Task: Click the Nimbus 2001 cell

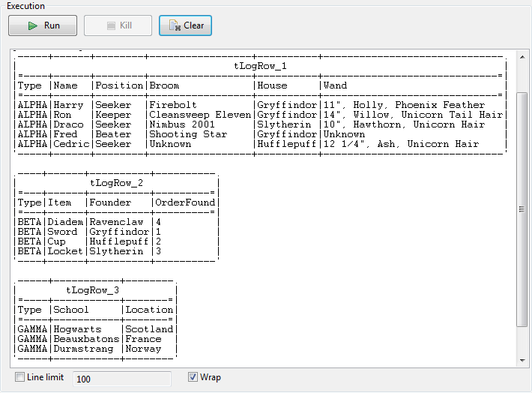Action: [x=182, y=124]
